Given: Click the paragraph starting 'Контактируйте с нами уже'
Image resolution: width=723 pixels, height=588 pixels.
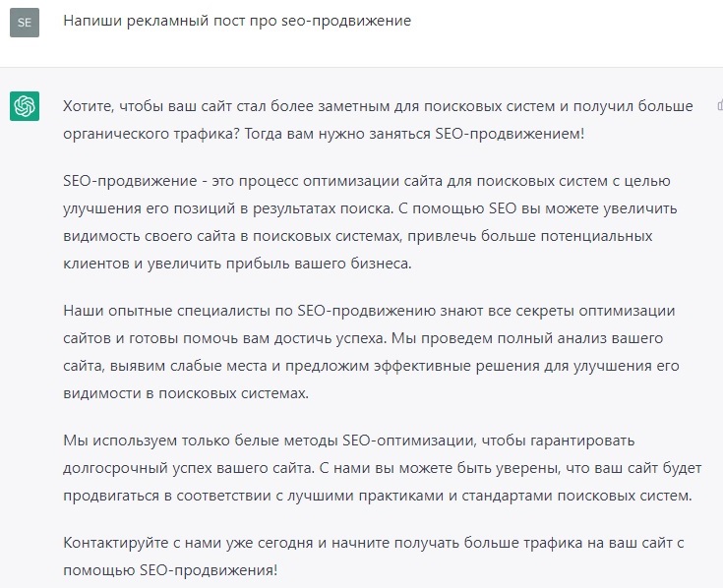Looking at the screenshot, I should [x=374, y=557].
